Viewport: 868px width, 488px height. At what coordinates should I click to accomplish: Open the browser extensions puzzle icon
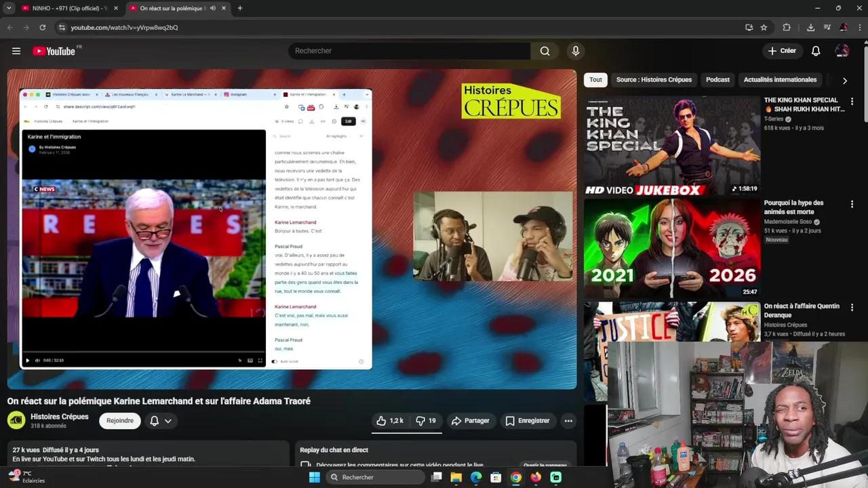click(787, 27)
